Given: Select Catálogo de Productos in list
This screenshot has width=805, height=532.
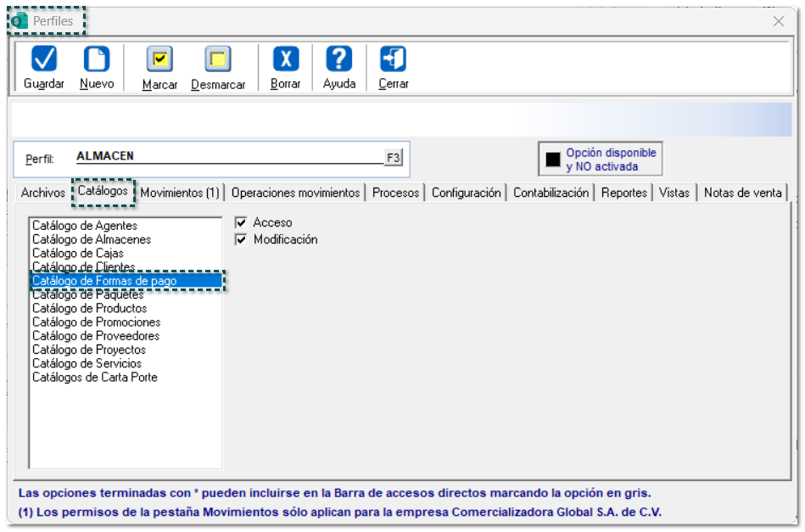Looking at the screenshot, I should pos(89,309).
